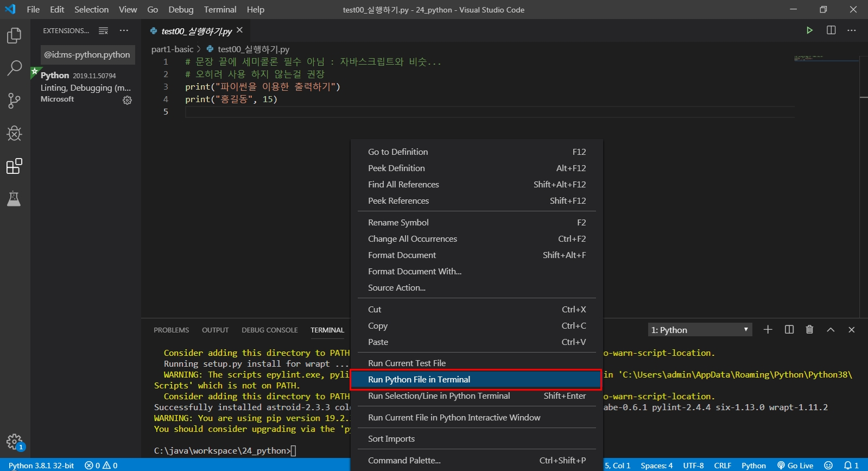Choose Find All References
The image size is (868, 471).
point(477,185)
